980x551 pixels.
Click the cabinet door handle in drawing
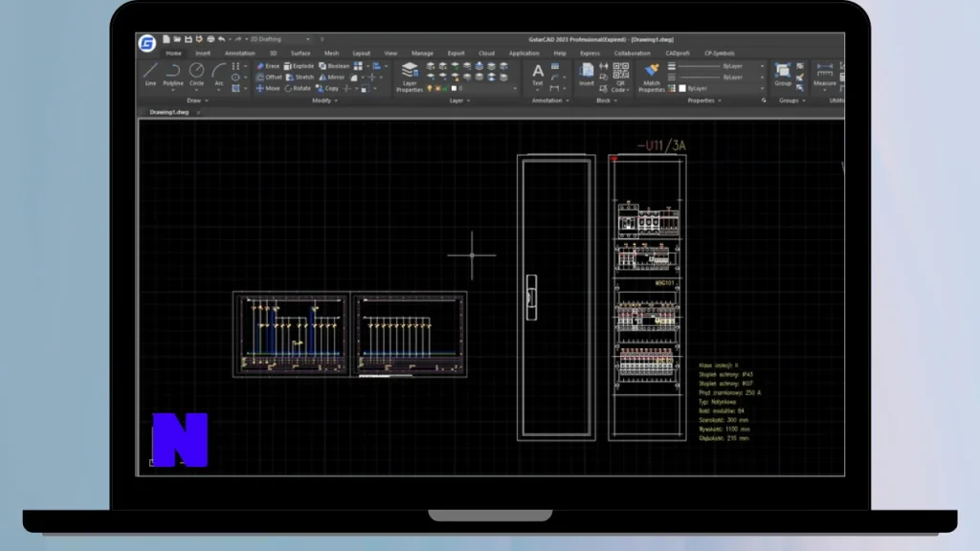(x=531, y=298)
